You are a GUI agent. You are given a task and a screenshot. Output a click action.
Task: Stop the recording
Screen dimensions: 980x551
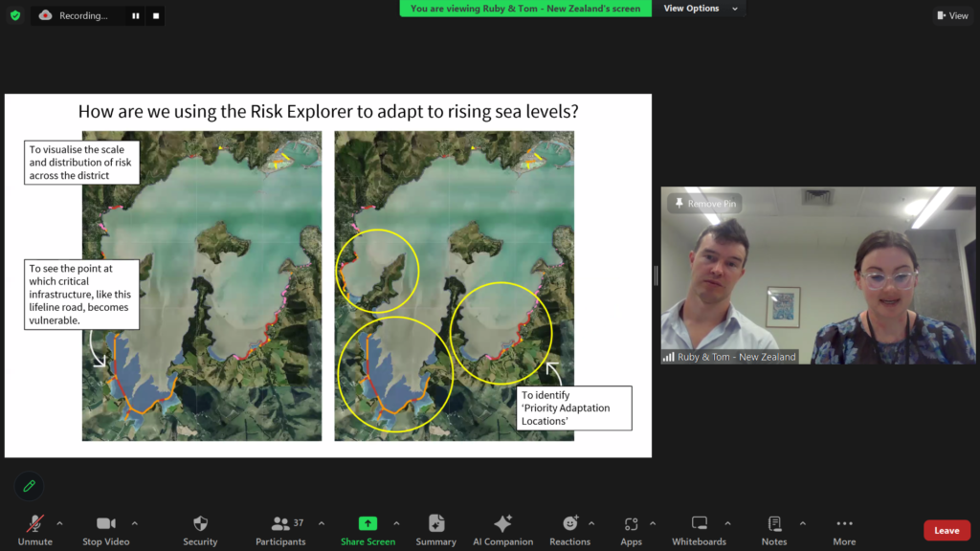point(156,15)
